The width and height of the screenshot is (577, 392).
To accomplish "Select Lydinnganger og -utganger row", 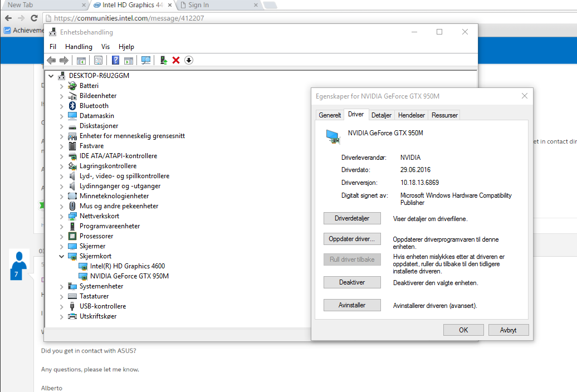I will pyautogui.click(x=120, y=186).
